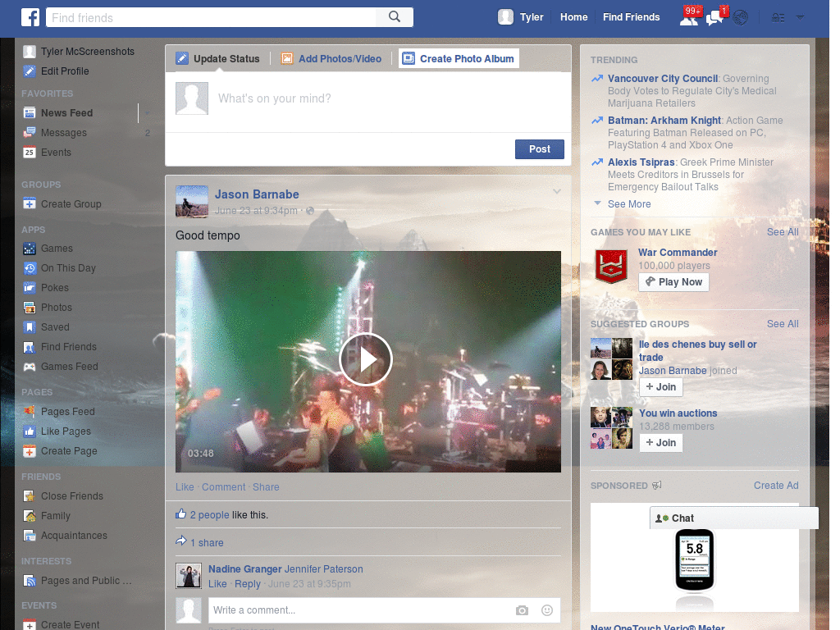Click the camera icon in the comment box
This screenshot has height=630, width=840.
[x=522, y=610]
